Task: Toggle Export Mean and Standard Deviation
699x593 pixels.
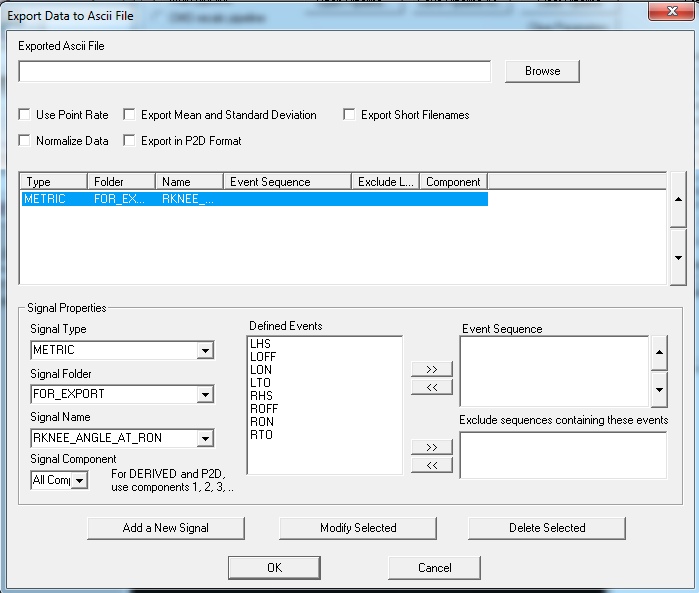Action: click(x=129, y=115)
